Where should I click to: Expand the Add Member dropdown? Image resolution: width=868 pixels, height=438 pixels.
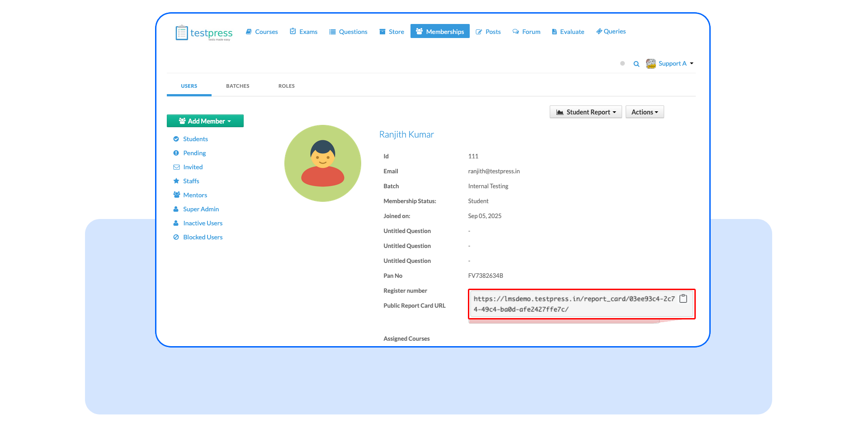[x=205, y=121]
